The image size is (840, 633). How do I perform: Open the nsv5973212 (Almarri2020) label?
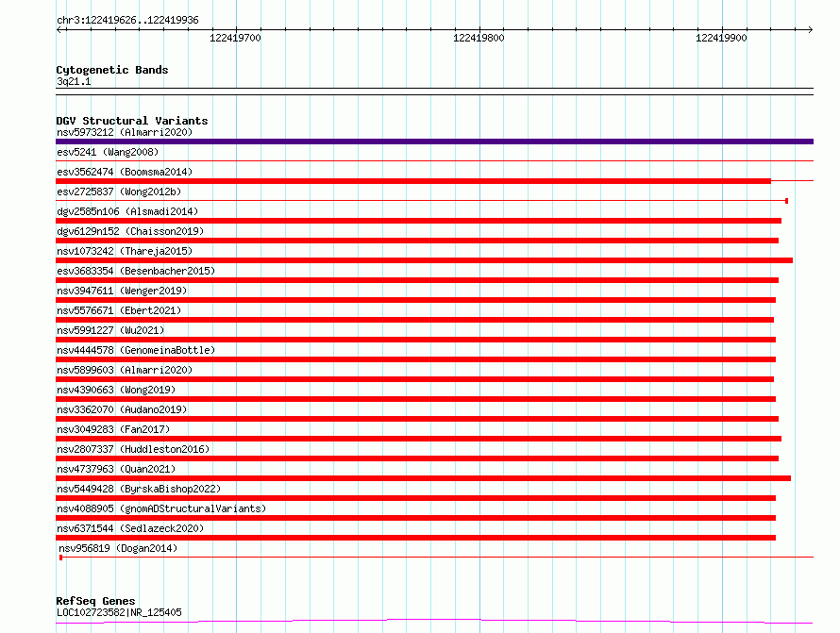click(125, 132)
